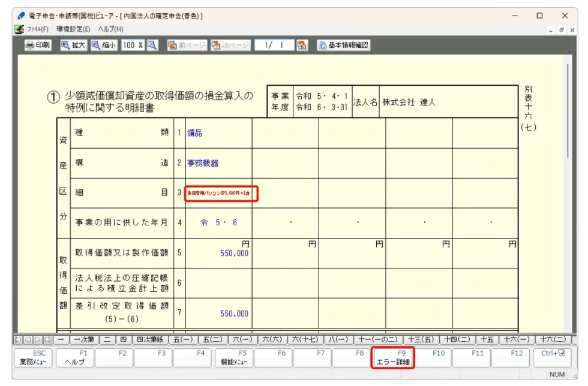Open the F5 機能メニュー button
Viewport: 588px width, 386px height.
tap(235, 356)
